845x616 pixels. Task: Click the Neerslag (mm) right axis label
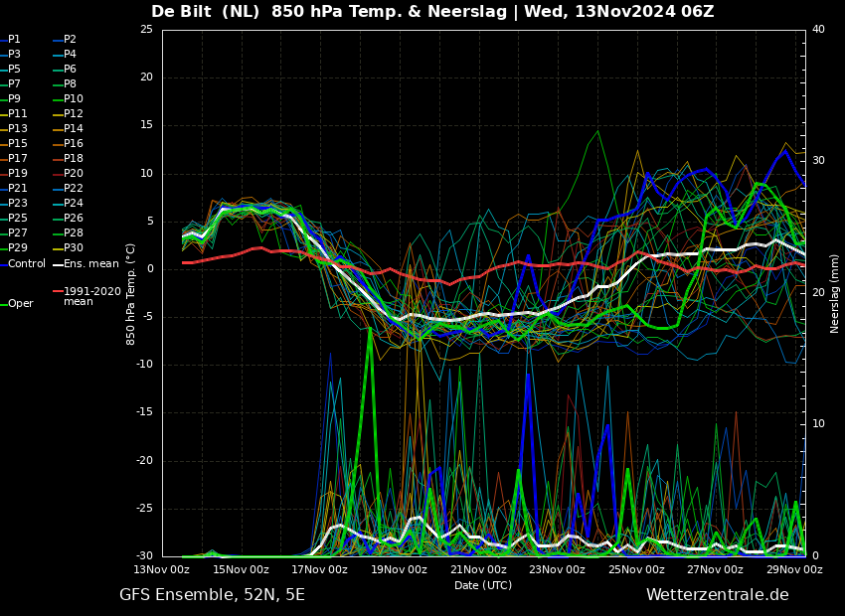tap(835, 293)
